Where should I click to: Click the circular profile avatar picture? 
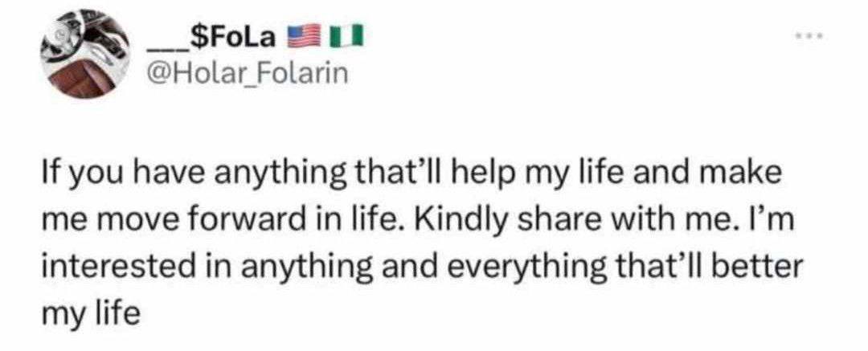pos(84,54)
